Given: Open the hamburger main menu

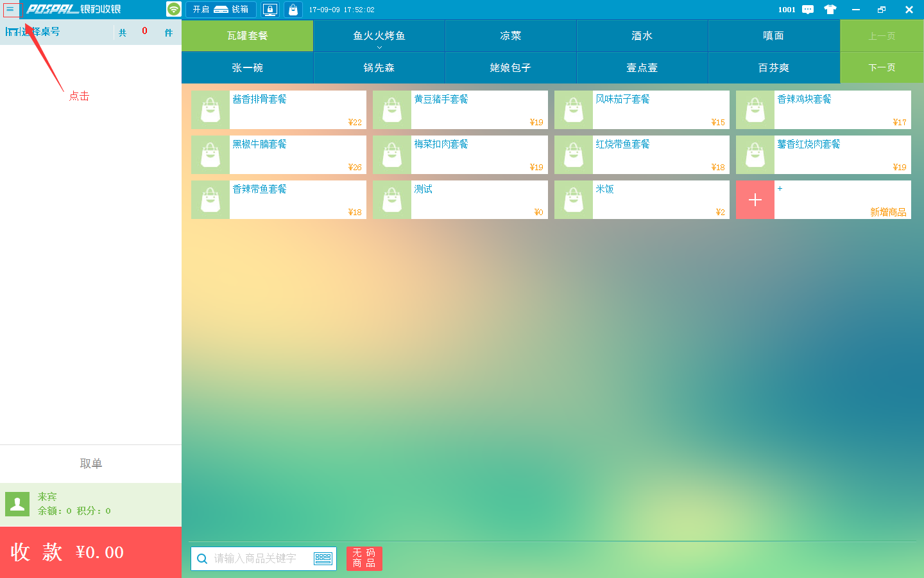Looking at the screenshot, I should (x=10, y=10).
